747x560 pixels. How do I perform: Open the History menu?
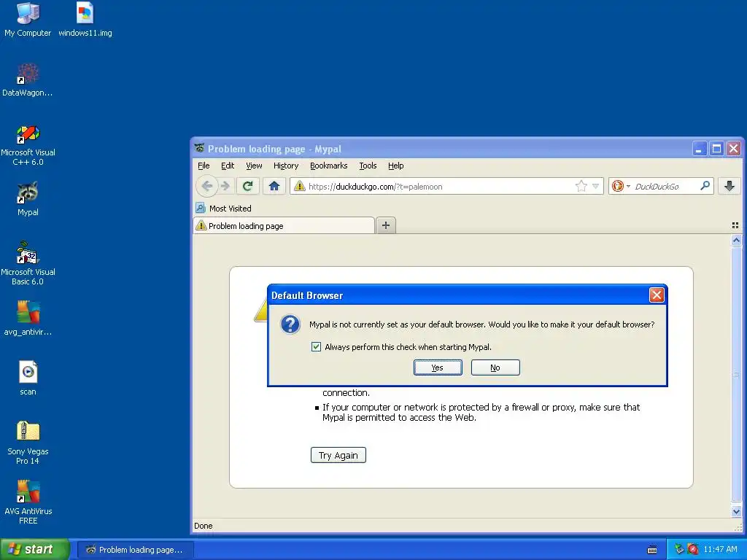(x=286, y=166)
